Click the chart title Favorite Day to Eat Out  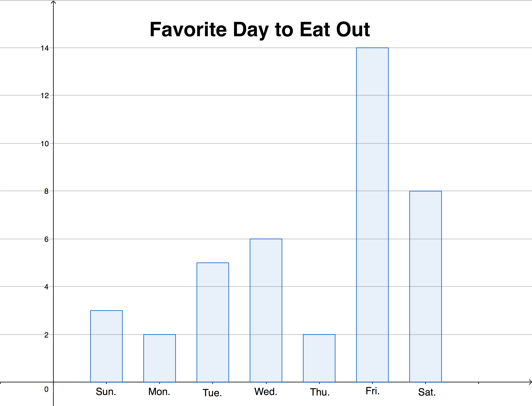[260, 29]
